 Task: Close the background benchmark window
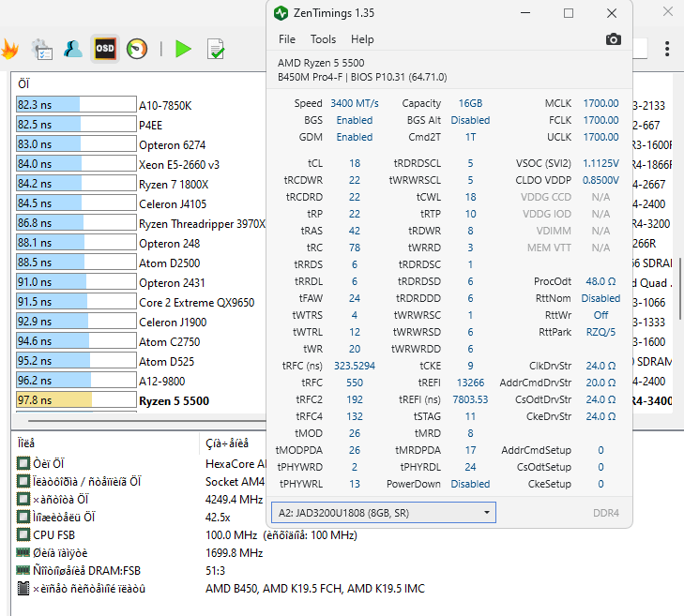[x=668, y=11]
